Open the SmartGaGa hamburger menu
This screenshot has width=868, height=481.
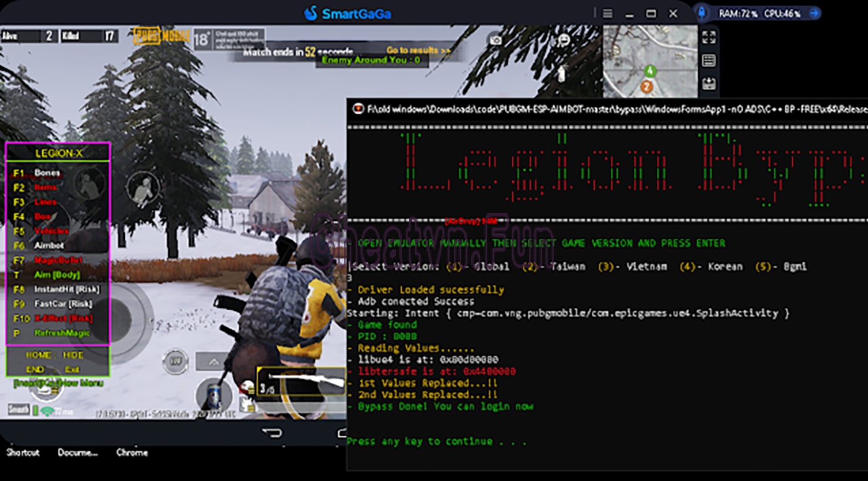pos(608,14)
